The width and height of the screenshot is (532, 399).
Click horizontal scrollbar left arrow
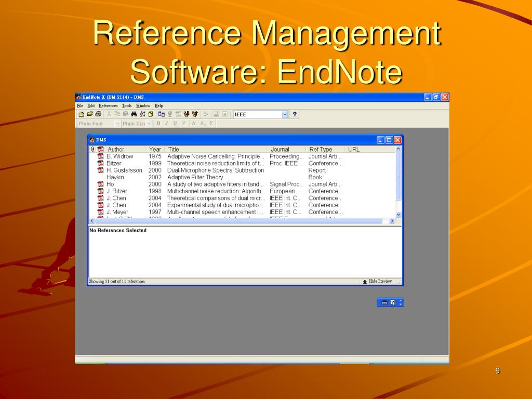[x=92, y=221]
